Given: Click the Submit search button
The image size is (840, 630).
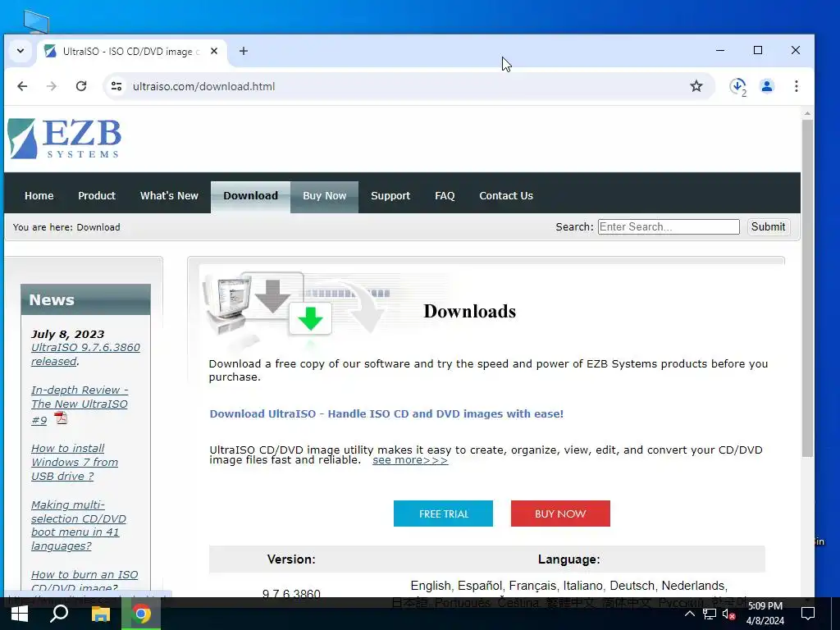Looking at the screenshot, I should coord(768,226).
